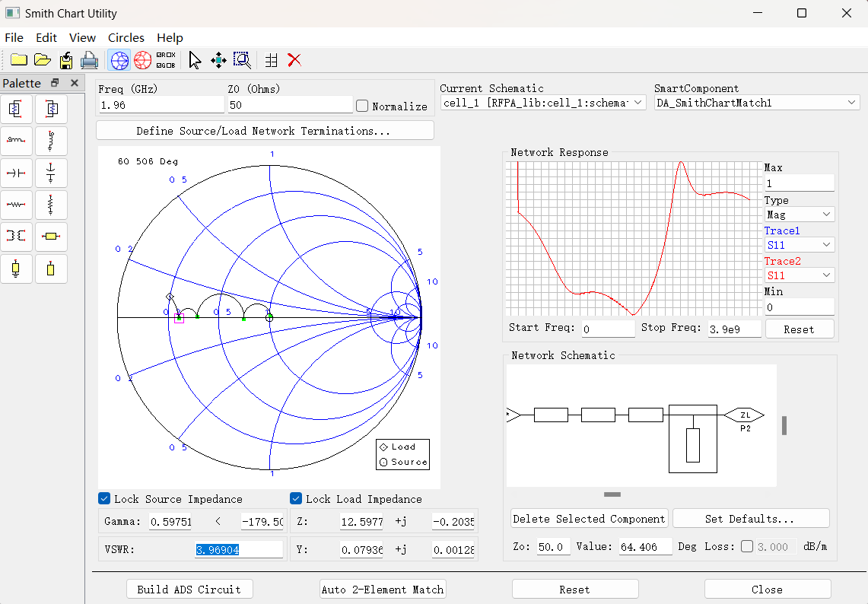Run Auto 2-Element Match
Image resolution: width=868 pixels, height=604 pixels.
(x=383, y=589)
